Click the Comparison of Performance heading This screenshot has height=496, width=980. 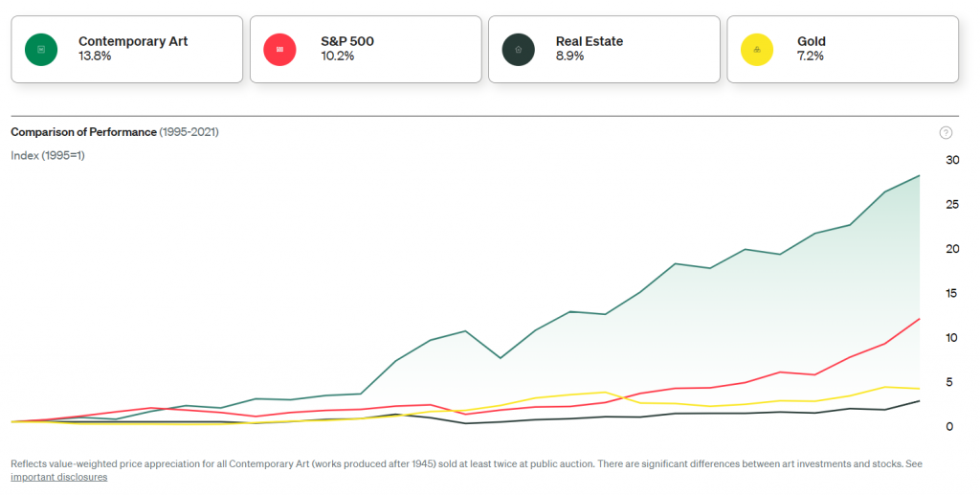tap(83, 132)
